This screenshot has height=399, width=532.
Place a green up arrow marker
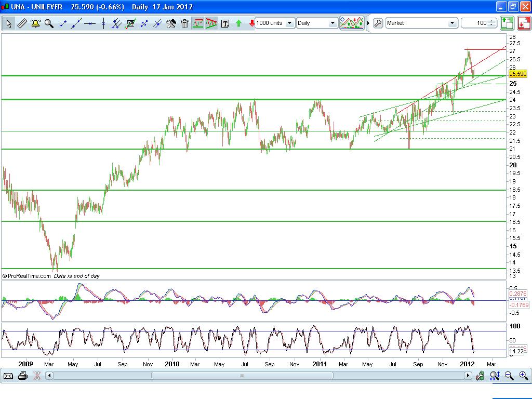tap(238, 23)
